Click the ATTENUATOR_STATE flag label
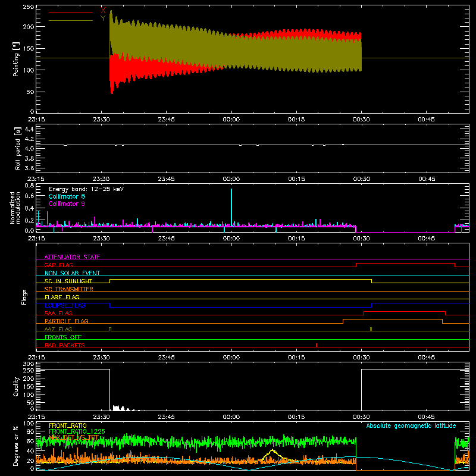The image size is (476, 476). pyautogui.click(x=72, y=257)
